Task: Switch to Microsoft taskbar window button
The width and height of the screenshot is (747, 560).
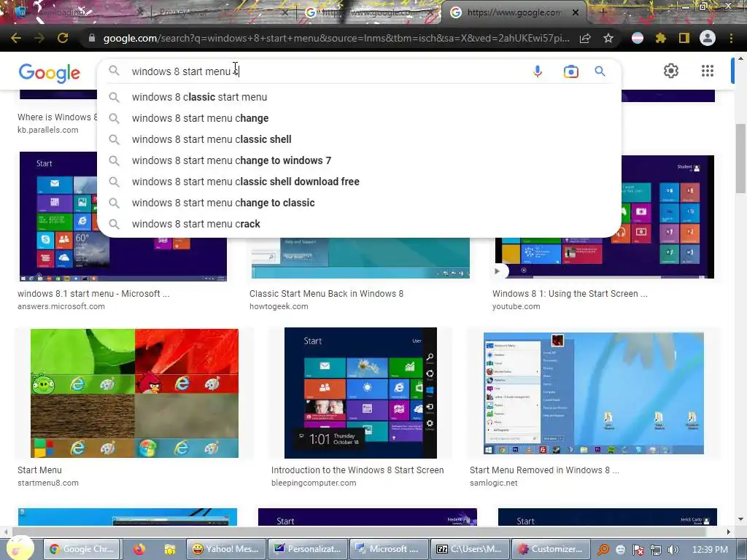Action: coord(389,549)
